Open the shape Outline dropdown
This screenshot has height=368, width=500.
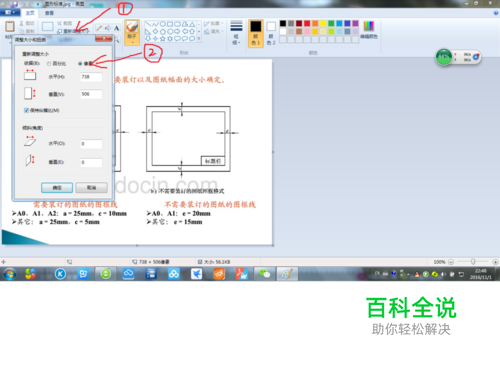(x=213, y=24)
